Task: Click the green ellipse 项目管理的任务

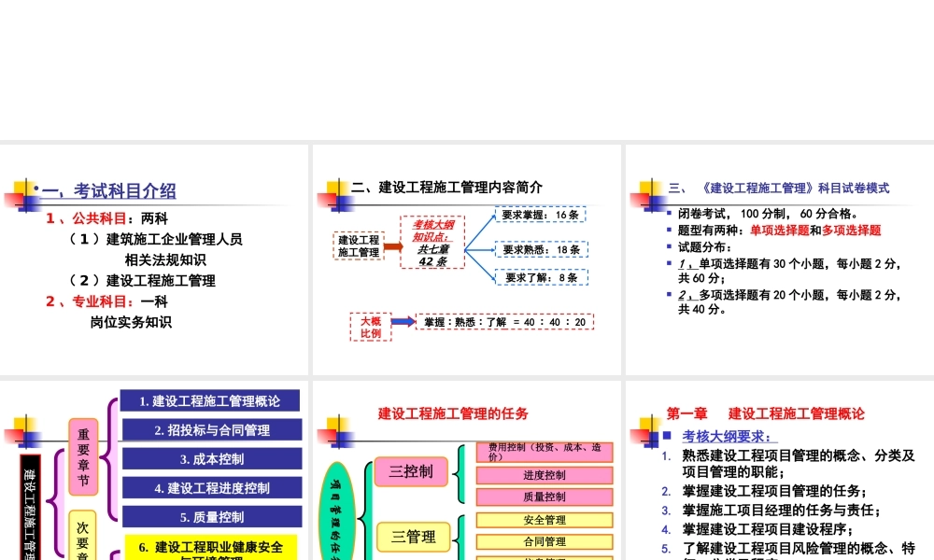Action: (x=337, y=511)
